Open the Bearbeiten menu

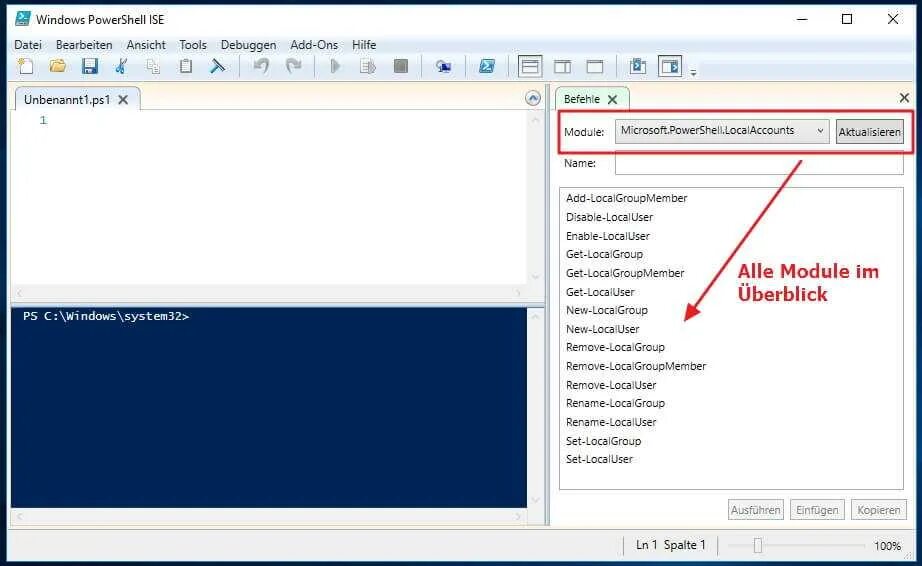[84, 45]
